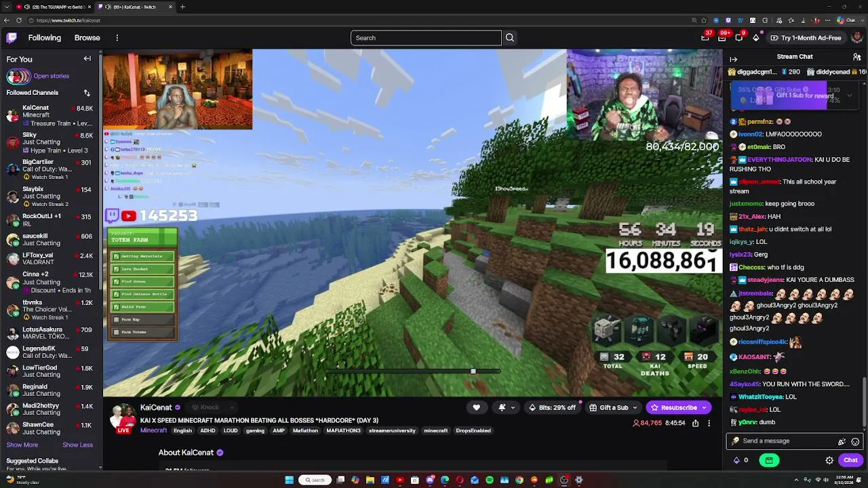Send message with the Chat button

pyautogui.click(x=850, y=461)
